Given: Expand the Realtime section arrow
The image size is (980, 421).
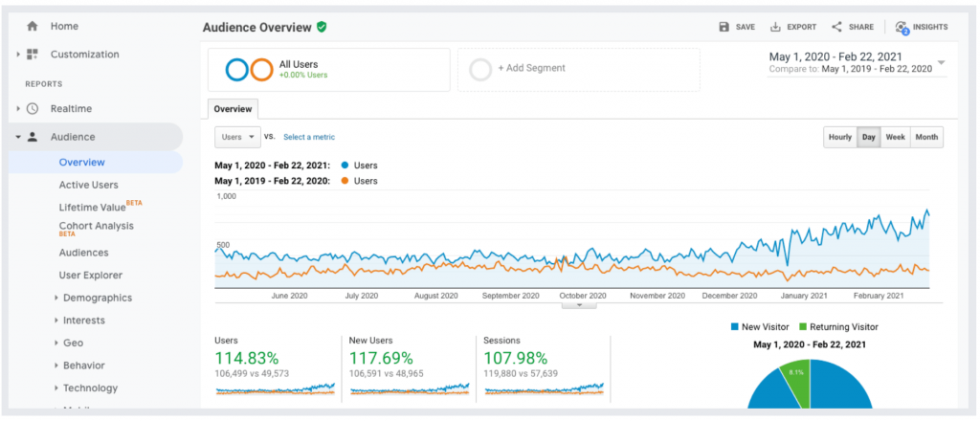Looking at the screenshot, I should coord(19,109).
